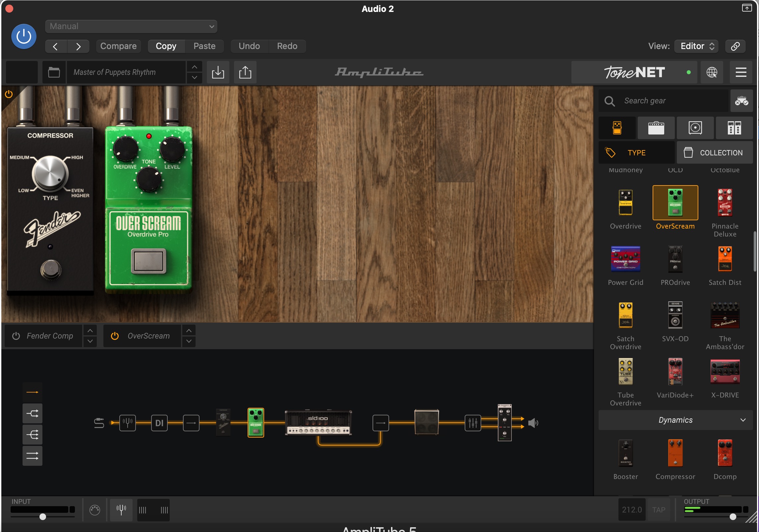Open the ToneNET panel
759x532 pixels.
[x=634, y=72]
